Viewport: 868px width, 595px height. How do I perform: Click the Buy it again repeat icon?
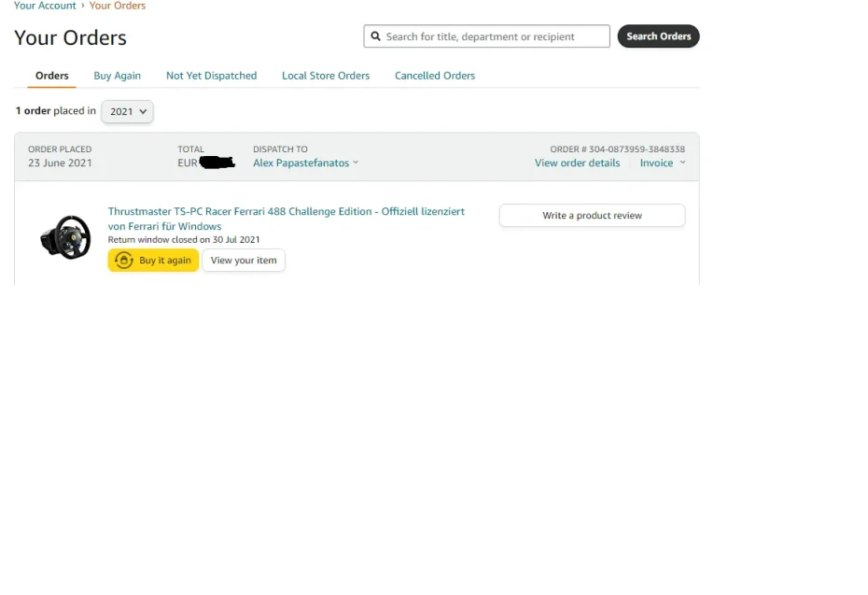[x=124, y=261]
